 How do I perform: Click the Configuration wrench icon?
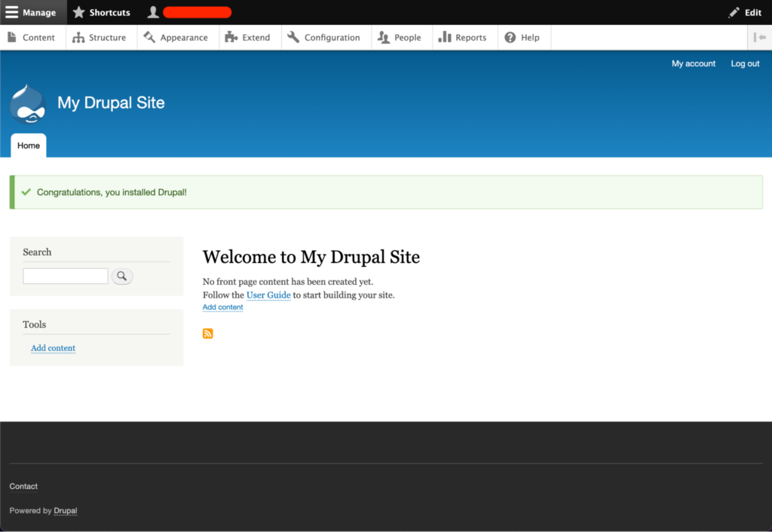(293, 38)
